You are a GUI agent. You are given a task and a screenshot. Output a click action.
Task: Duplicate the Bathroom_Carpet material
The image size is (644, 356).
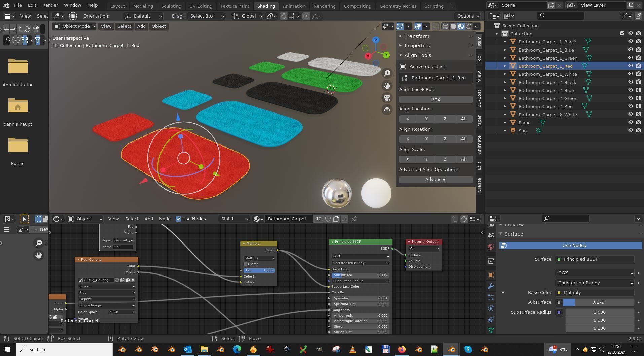pyautogui.click(x=336, y=219)
